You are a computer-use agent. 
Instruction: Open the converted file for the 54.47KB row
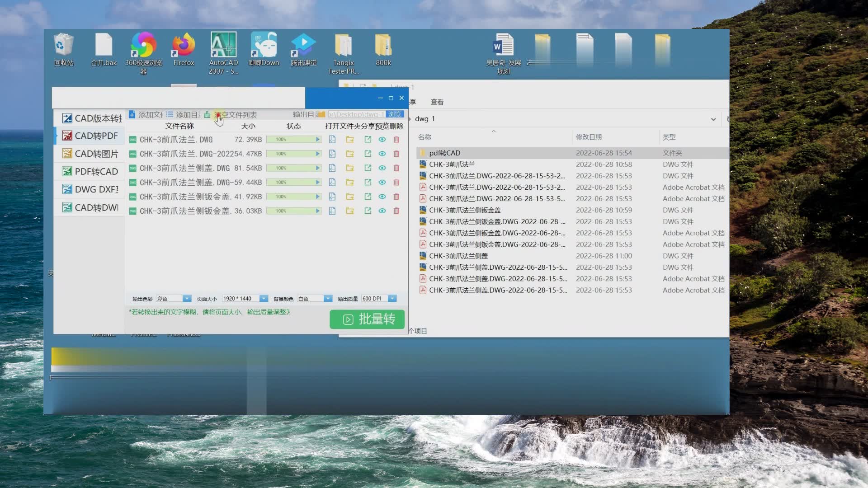point(332,154)
